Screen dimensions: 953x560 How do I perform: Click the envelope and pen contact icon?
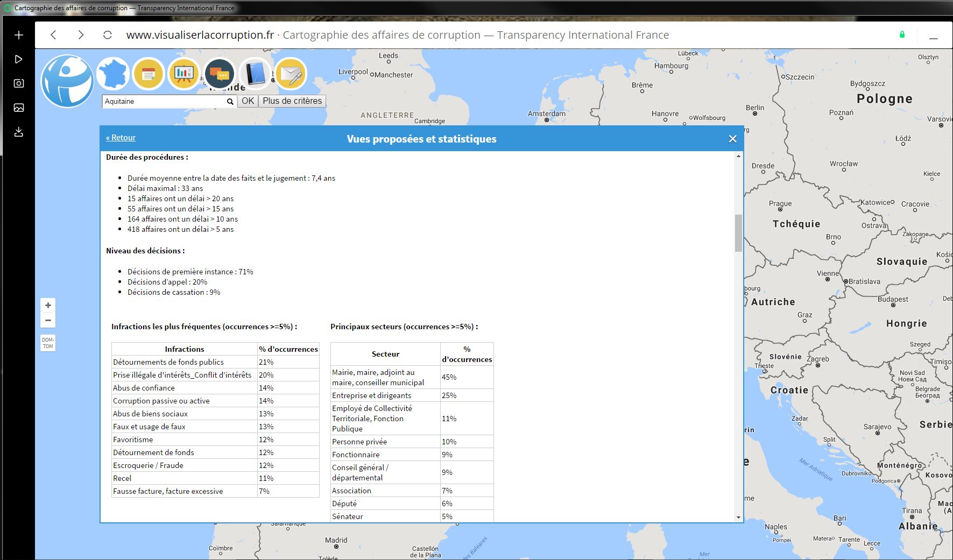291,74
